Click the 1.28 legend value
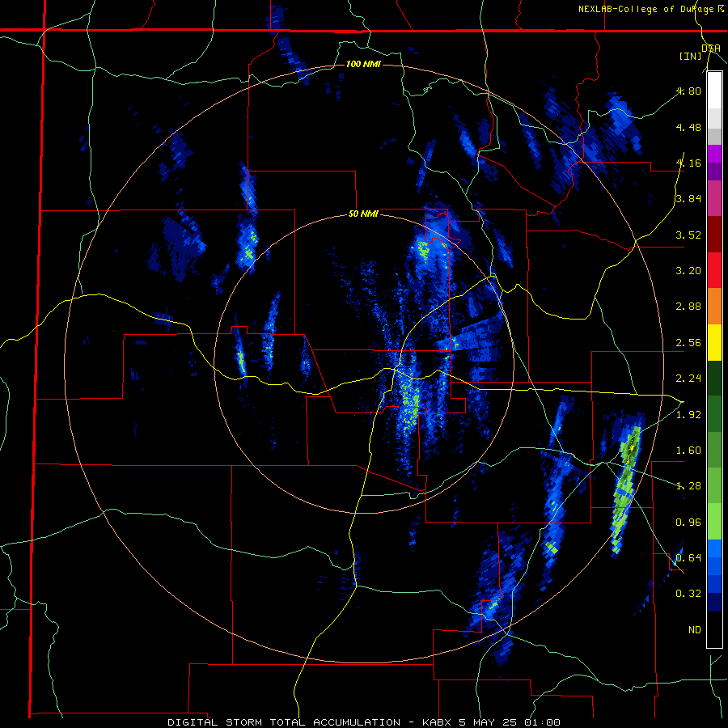This screenshot has height=728, width=728. point(688,486)
